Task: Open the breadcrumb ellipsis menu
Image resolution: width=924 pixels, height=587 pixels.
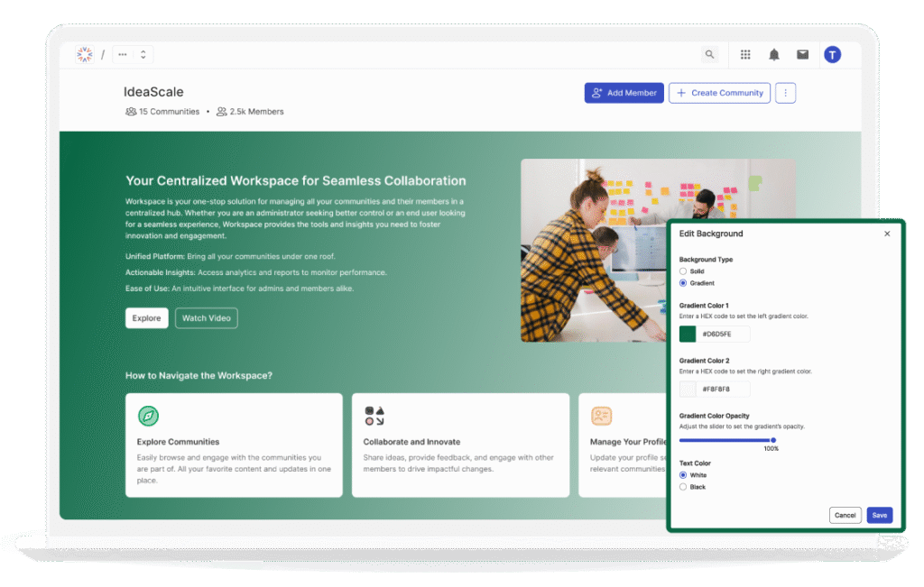Action: (x=122, y=54)
